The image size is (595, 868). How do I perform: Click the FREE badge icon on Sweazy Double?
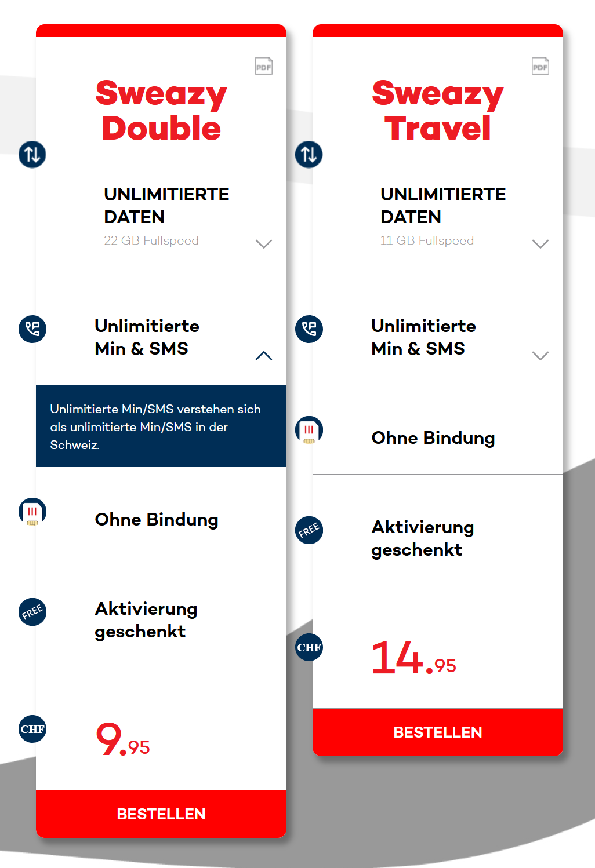pos(32,612)
